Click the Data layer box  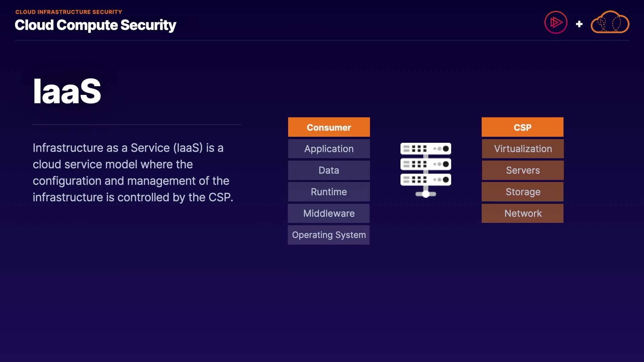329,170
